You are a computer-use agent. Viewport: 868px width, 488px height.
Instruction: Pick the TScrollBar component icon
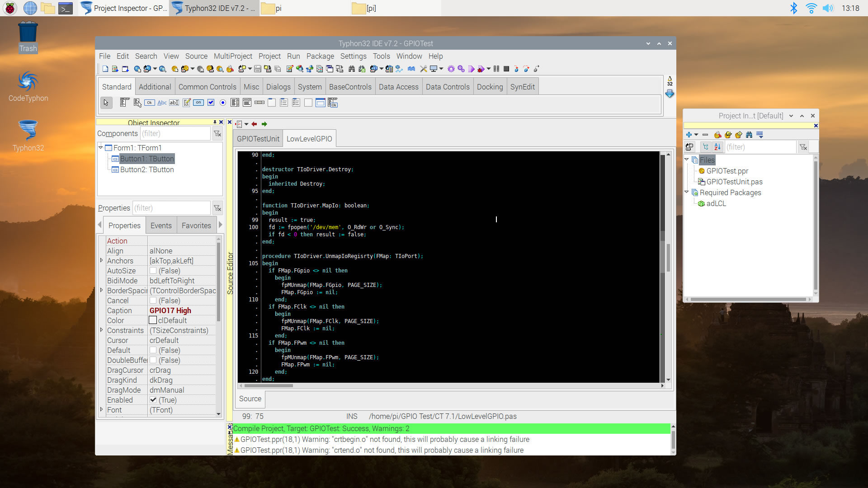tap(259, 103)
